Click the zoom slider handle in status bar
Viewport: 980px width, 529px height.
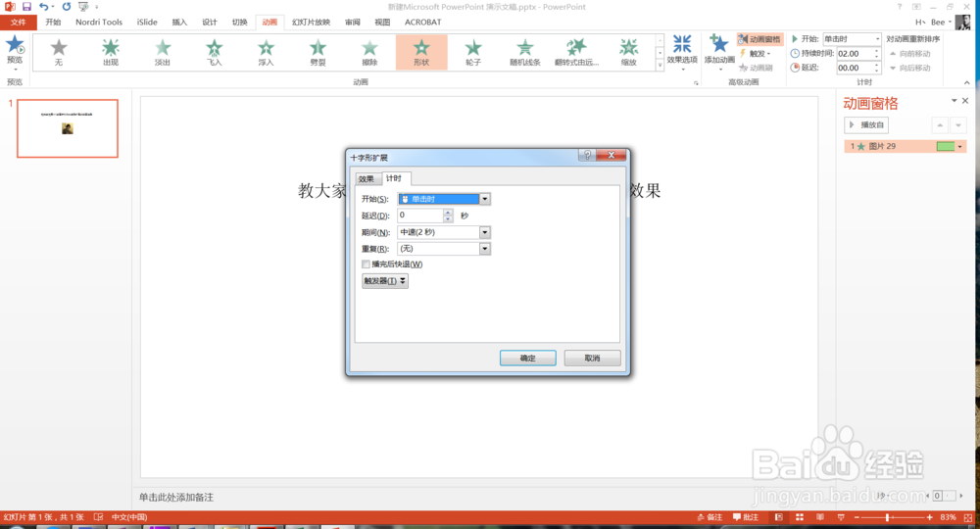tap(888, 517)
